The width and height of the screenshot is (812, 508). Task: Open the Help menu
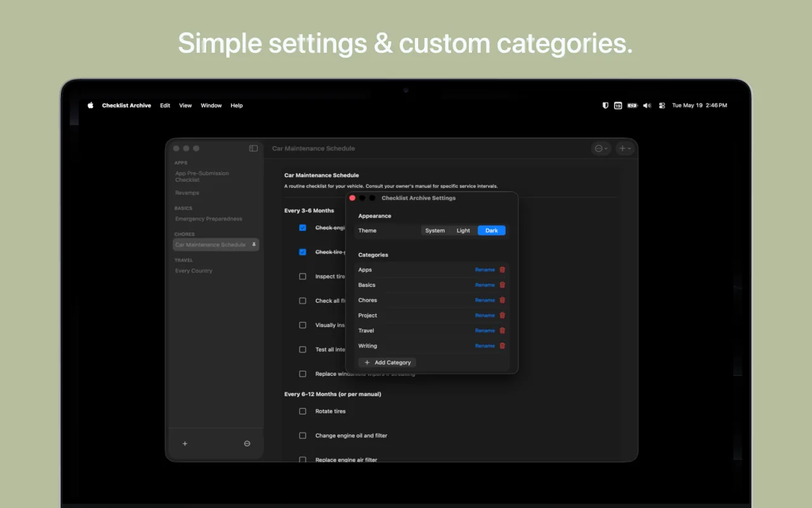point(237,105)
